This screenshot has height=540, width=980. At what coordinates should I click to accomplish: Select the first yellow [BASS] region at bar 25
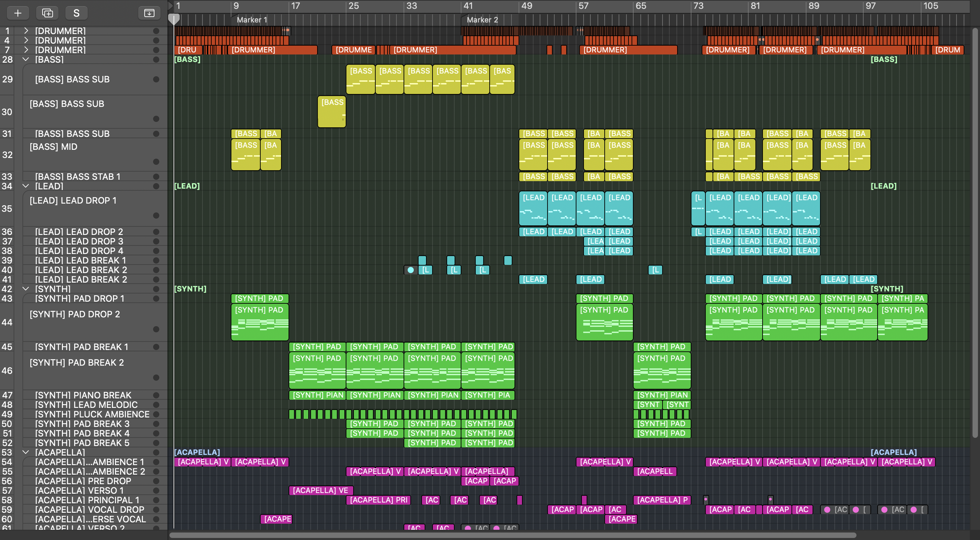pos(360,79)
